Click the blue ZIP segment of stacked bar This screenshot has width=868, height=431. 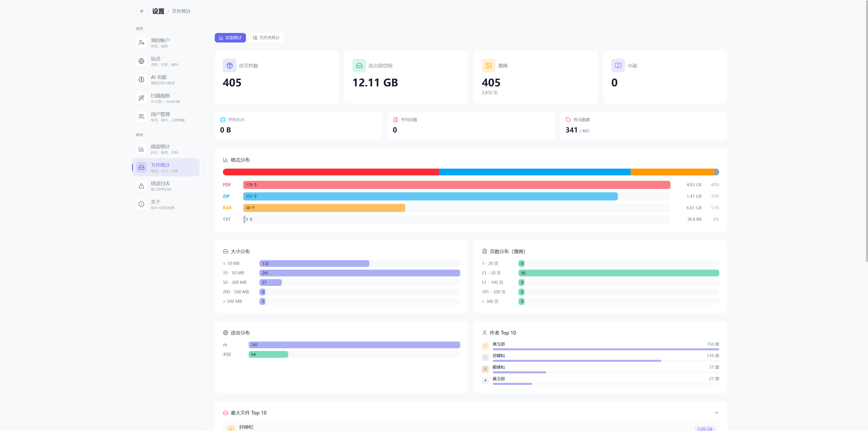[535, 172]
